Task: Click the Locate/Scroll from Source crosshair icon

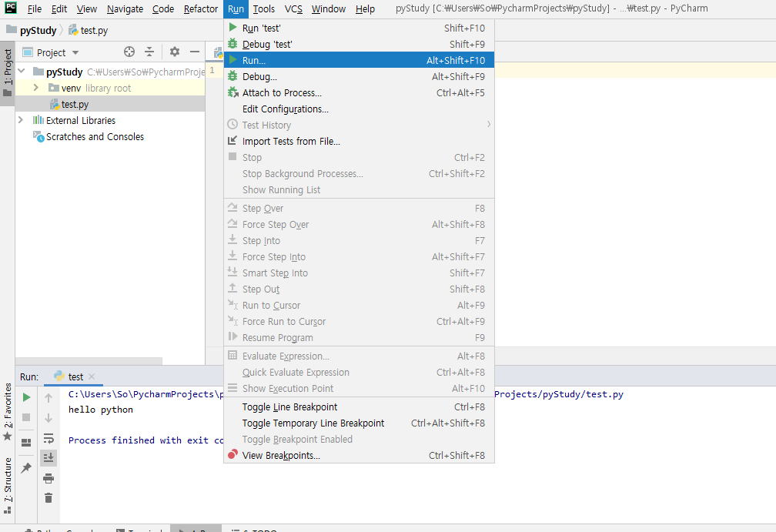Action: 129,52
